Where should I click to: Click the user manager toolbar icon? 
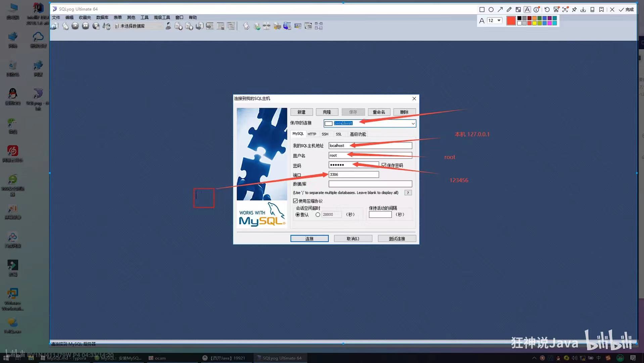click(168, 26)
